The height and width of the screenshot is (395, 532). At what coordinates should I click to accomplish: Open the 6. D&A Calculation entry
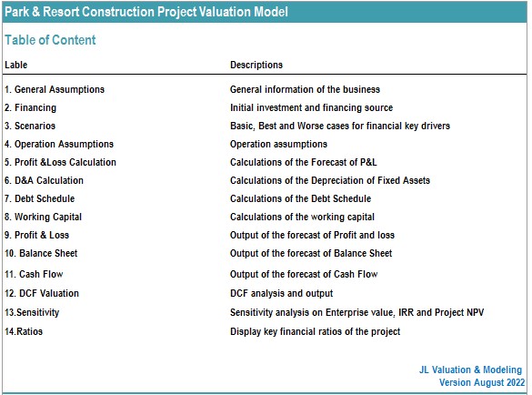pos(45,180)
